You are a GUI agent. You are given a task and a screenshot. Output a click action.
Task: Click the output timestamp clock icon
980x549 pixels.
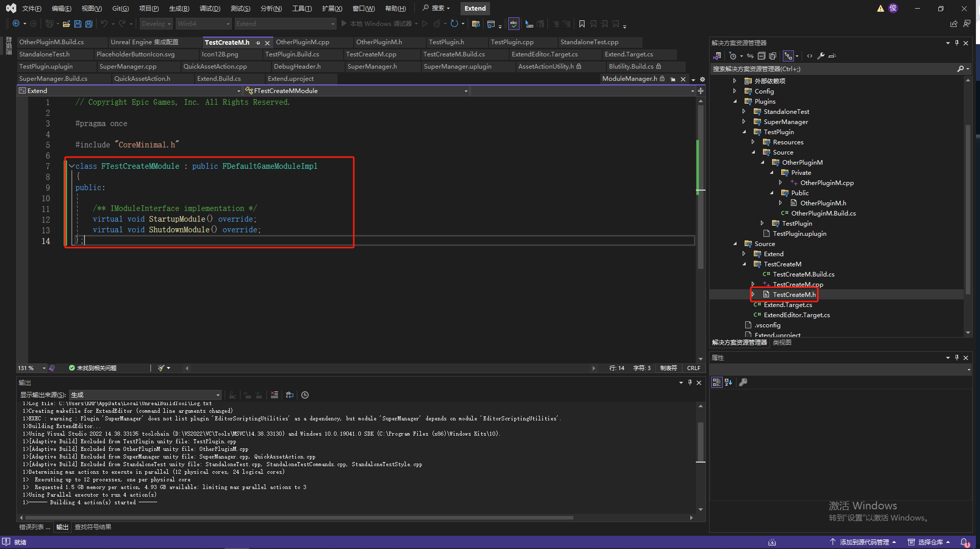click(305, 395)
